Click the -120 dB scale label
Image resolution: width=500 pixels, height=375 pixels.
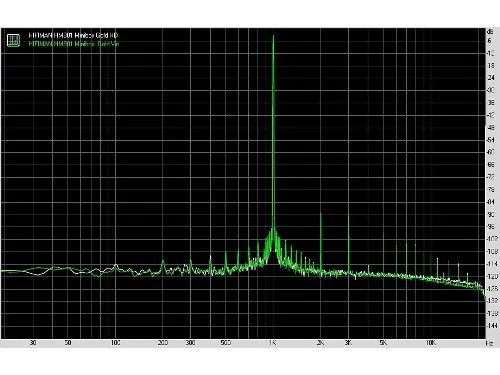point(492,276)
